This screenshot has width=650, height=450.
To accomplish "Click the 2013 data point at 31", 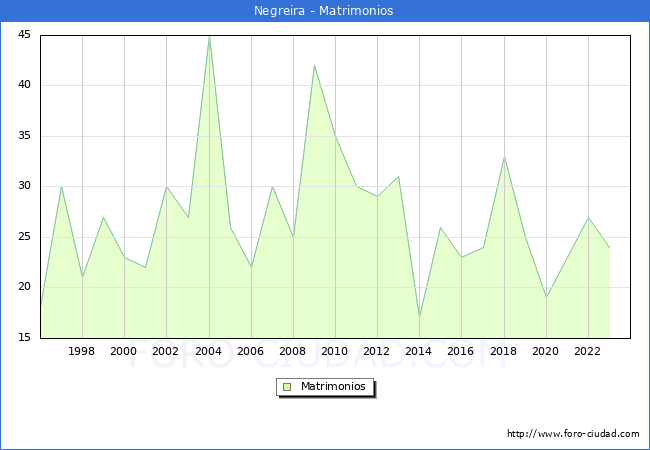I will pos(398,177).
